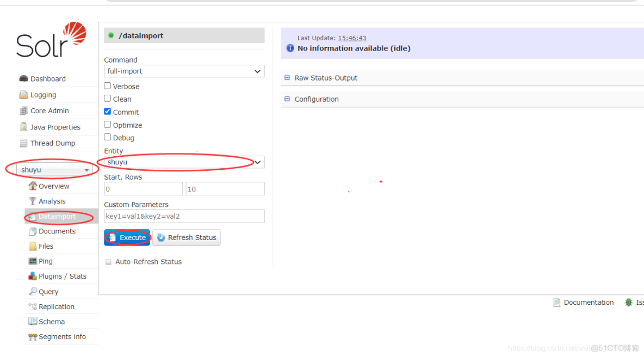The height and width of the screenshot is (357, 644).
Task: Open Java Properties from the sidebar
Action: 55,127
